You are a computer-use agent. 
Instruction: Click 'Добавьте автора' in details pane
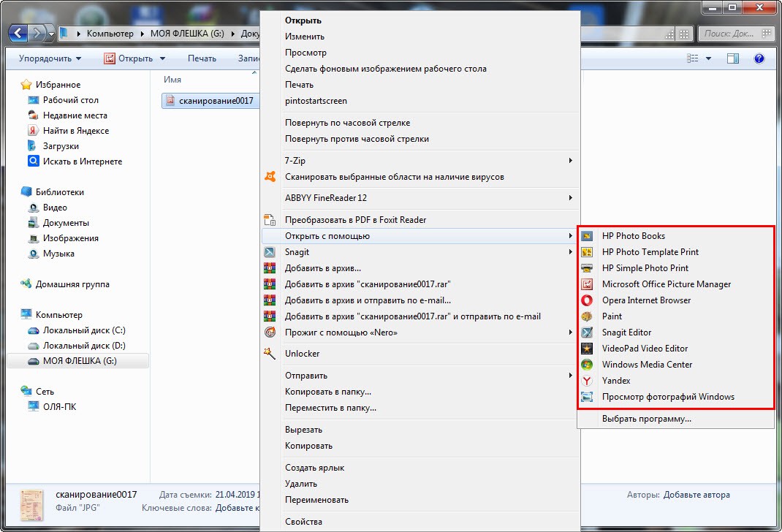coord(696,495)
